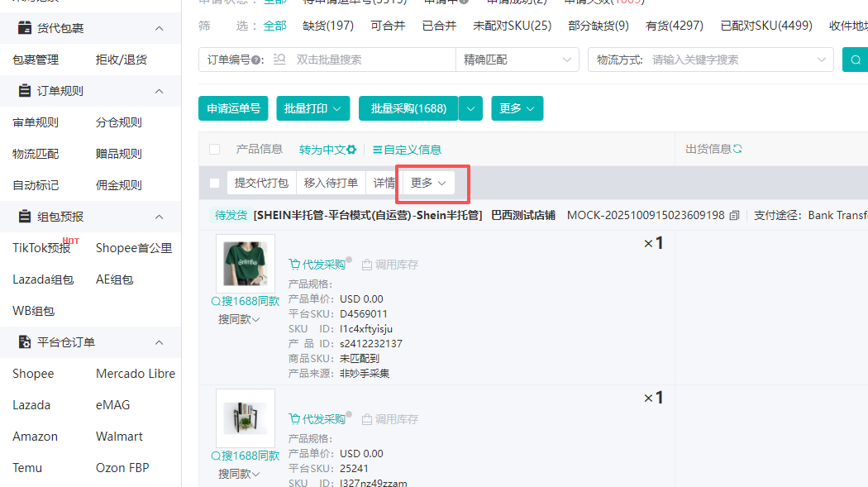Open 包裹管理 in sidebar
The width and height of the screenshot is (868, 487).
coord(36,60)
